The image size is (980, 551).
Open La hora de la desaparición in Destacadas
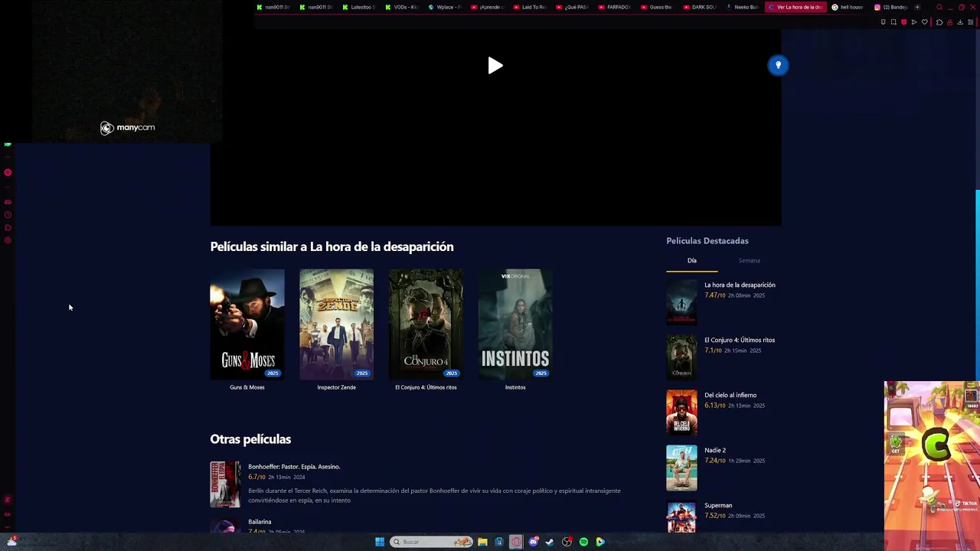point(740,285)
